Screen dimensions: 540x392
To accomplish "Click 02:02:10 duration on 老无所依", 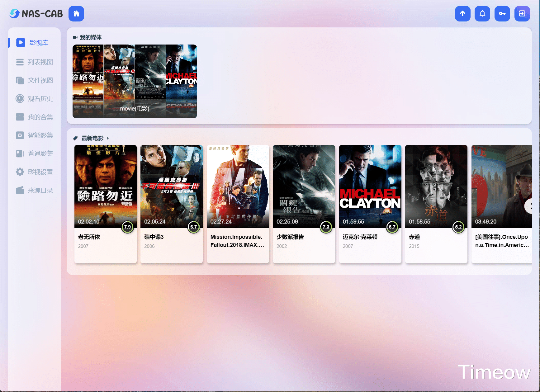I will coord(89,222).
